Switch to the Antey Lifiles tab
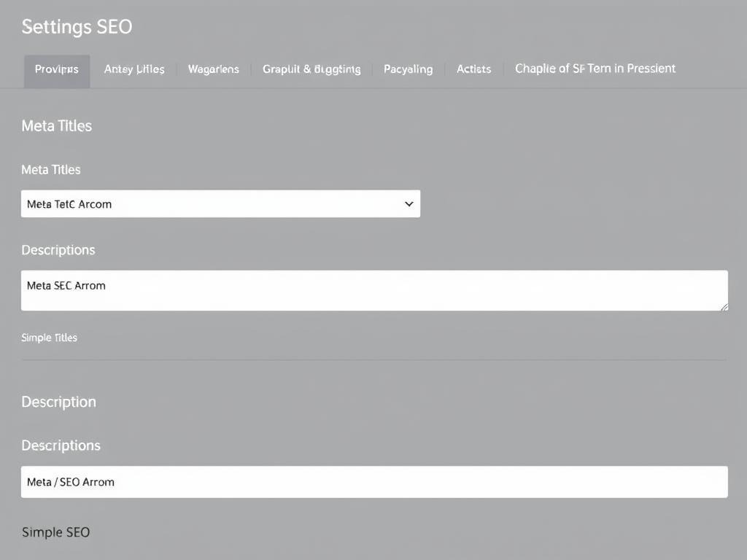The image size is (747, 560). pos(134,69)
